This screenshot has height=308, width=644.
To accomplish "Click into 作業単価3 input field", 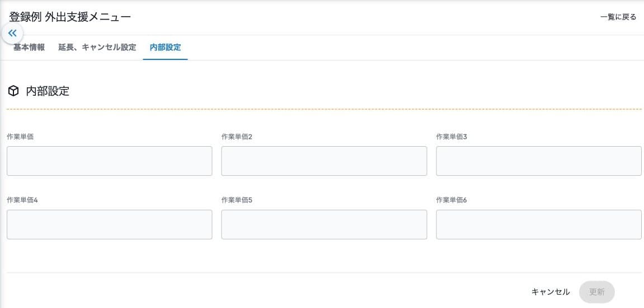I will (539, 161).
